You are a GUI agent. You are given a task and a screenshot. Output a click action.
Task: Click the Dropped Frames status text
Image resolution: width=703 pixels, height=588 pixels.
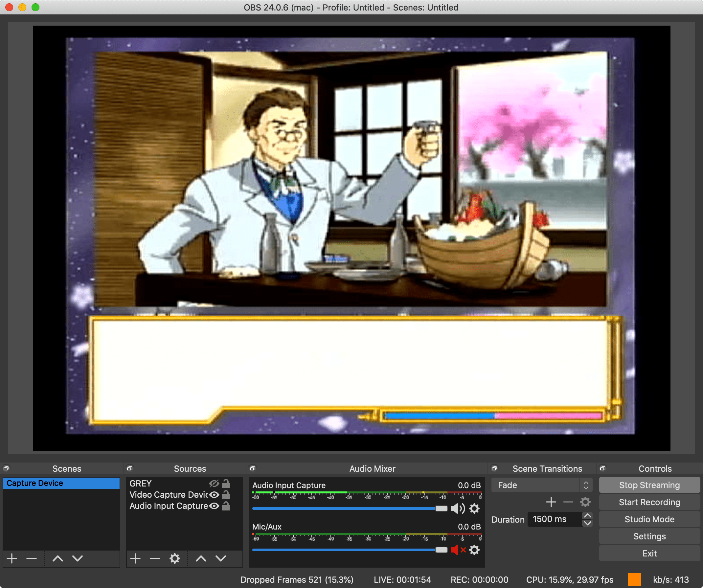click(297, 580)
